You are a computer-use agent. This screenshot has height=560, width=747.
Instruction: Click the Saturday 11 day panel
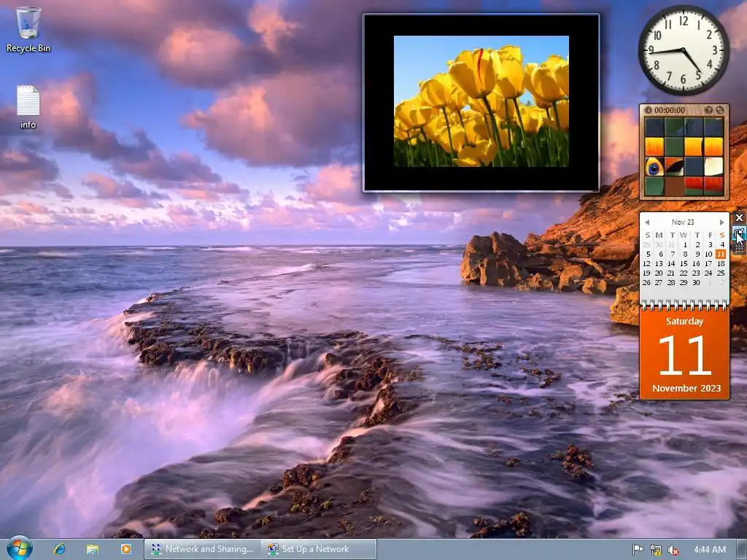(x=684, y=354)
